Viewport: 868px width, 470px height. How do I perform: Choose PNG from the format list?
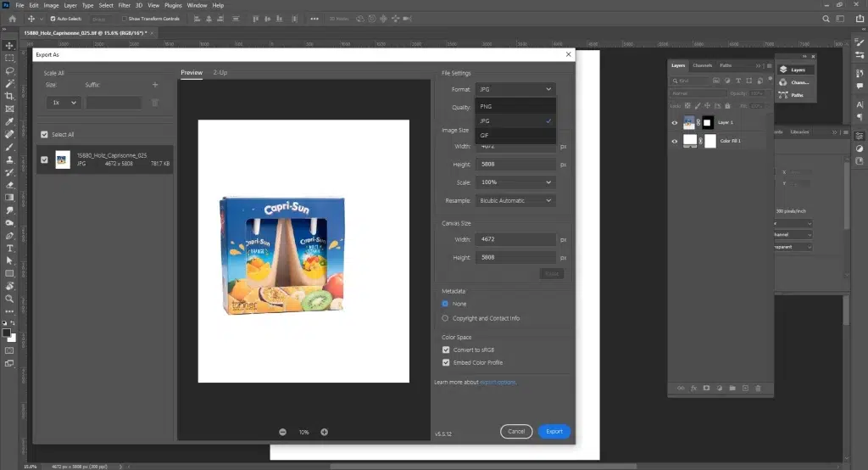(515, 106)
